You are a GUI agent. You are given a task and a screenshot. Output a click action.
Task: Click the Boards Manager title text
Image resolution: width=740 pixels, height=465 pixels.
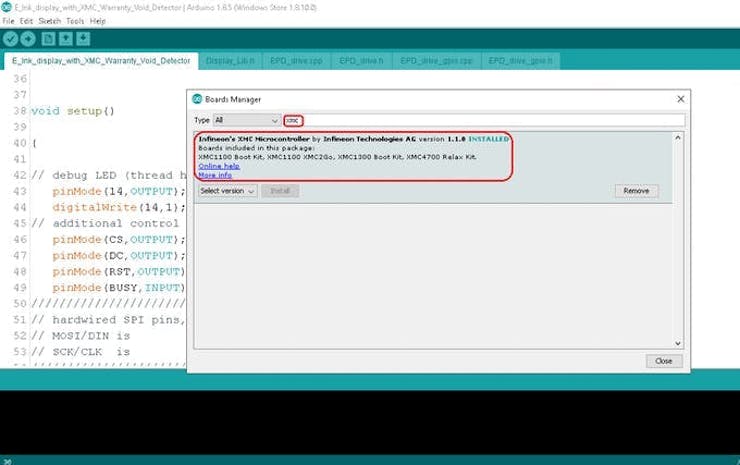click(x=233, y=100)
